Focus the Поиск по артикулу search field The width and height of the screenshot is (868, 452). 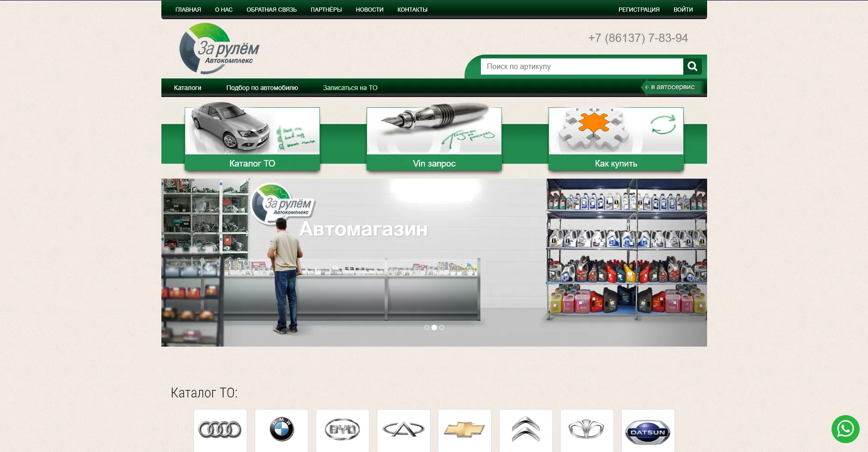coord(581,66)
